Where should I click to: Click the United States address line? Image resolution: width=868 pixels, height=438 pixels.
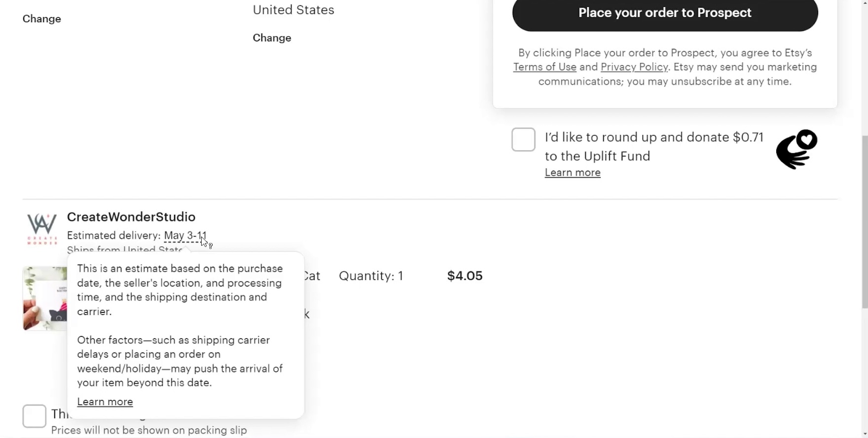[293, 10]
